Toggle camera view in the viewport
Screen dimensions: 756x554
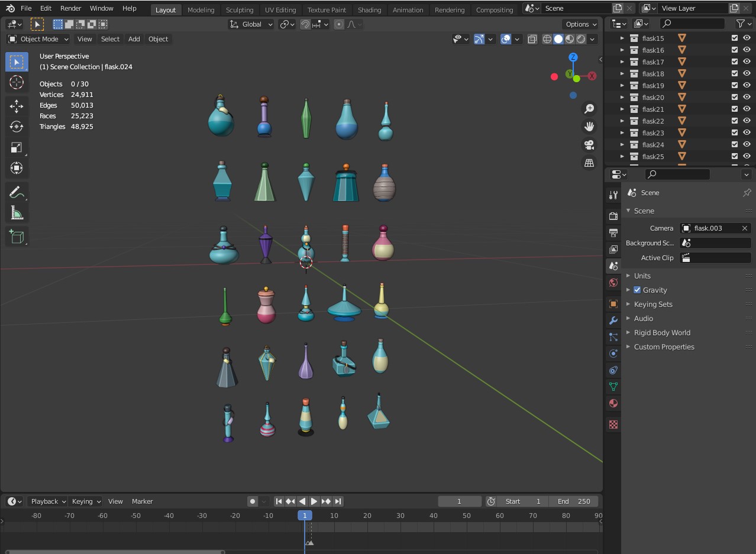pos(589,145)
